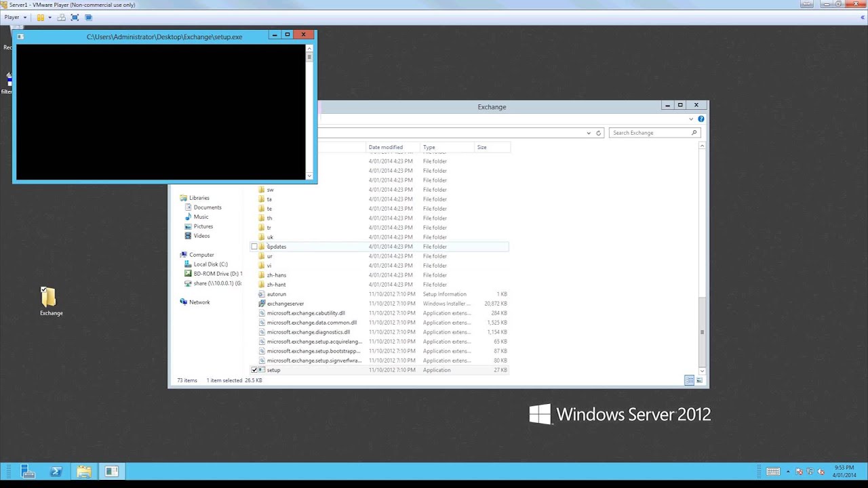Select the te folder
The image size is (868, 488).
(269, 209)
